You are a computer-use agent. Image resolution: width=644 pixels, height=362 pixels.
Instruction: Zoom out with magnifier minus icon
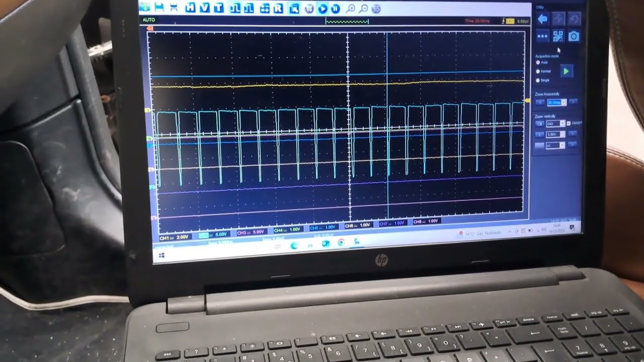[363, 9]
